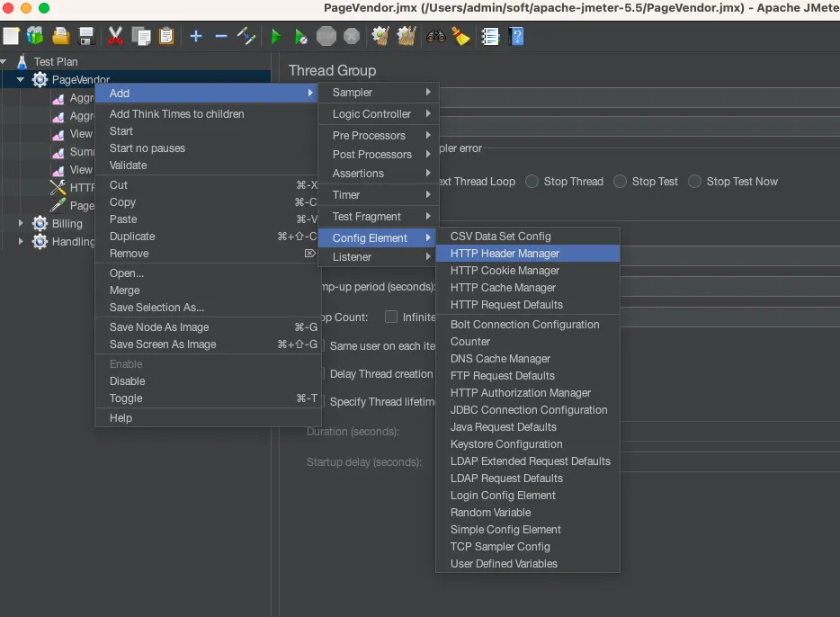The image size is (840, 617).
Task: Choose HTTP Header Manager from Config Element
Action: (x=528, y=254)
